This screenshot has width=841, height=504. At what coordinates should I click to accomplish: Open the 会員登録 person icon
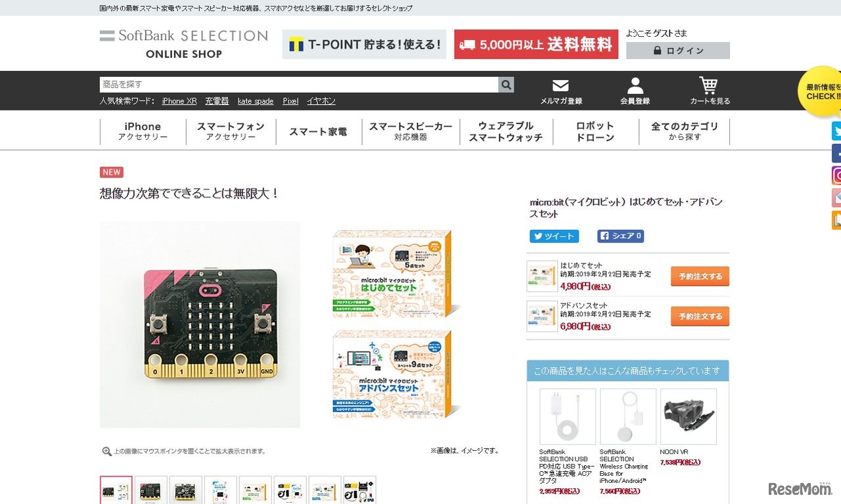pos(635,86)
